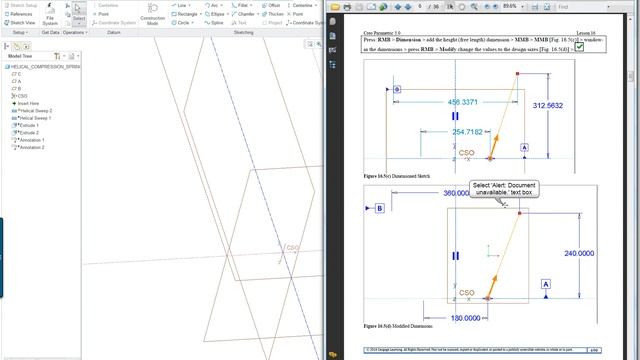Viewport: 640px width, 360px height.
Task: Select the Fillet sketch tool
Action: coord(240,5)
